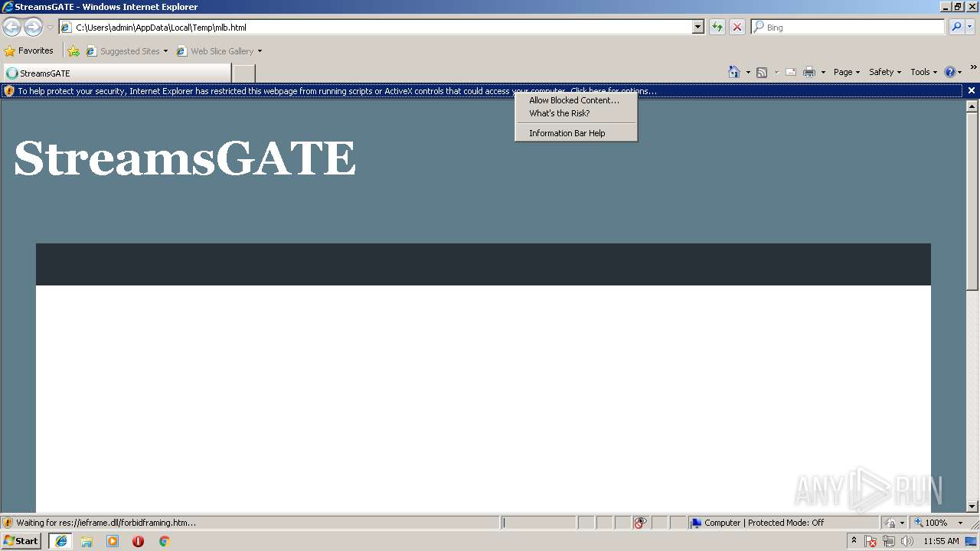Click the blocked privacy eye status icon
Image resolution: width=980 pixels, height=551 pixels.
point(641,523)
